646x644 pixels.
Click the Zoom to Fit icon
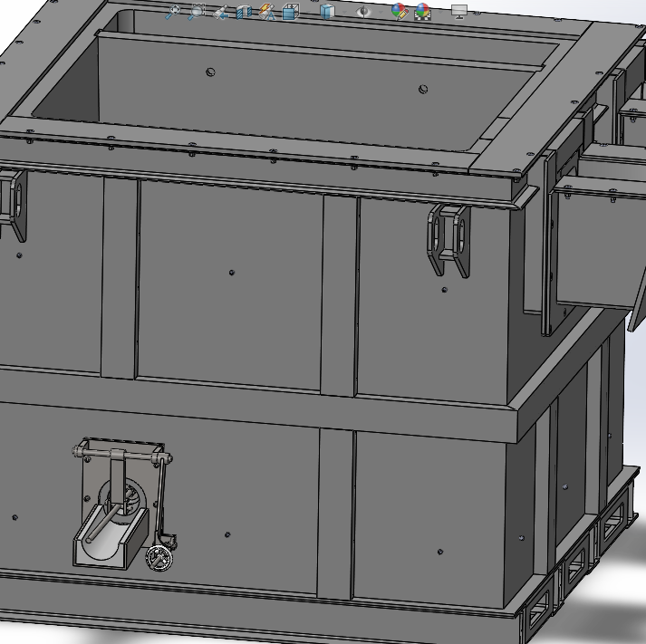tap(171, 12)
